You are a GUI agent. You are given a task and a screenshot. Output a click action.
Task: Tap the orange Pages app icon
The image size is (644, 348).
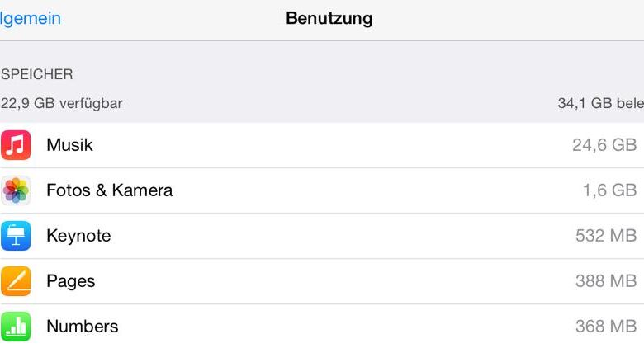point(16,281)
